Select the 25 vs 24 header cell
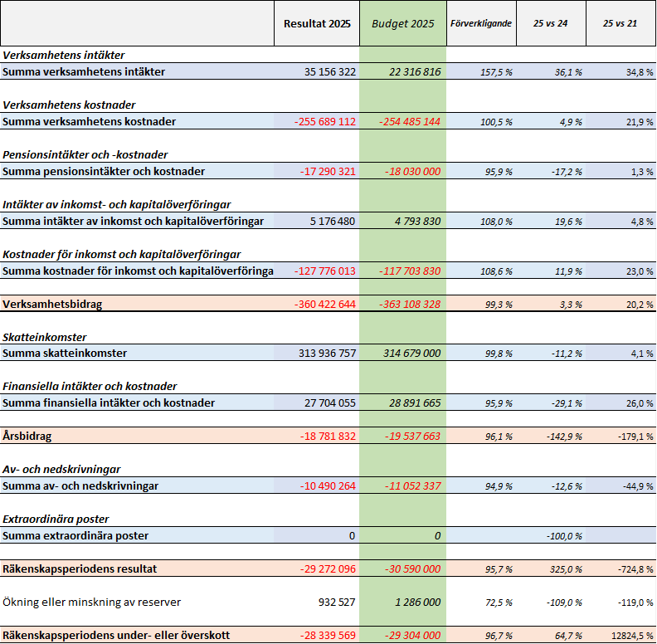Image resolution: width=657 pixels, height=644 pixels. click(551, 23)
